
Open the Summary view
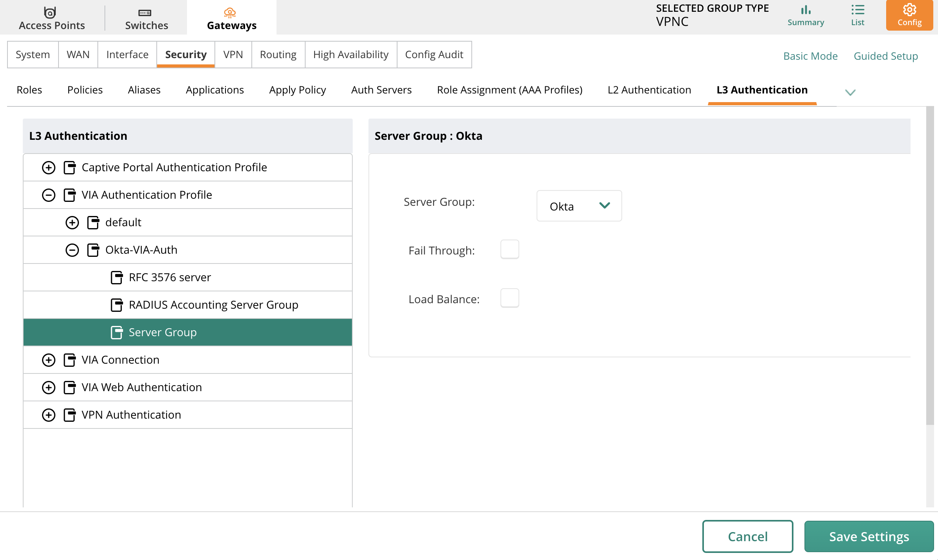805,16
